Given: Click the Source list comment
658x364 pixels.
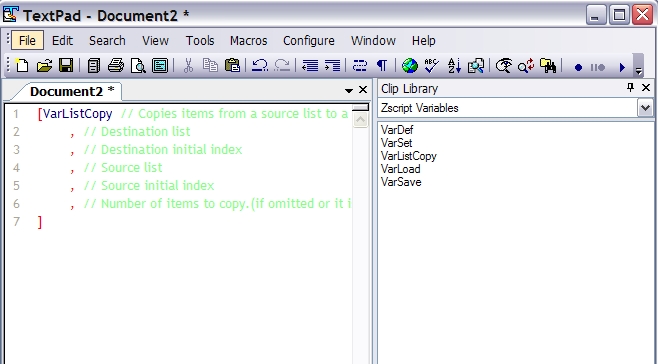Looking at the screenshot, I should [x=123, y=168].
